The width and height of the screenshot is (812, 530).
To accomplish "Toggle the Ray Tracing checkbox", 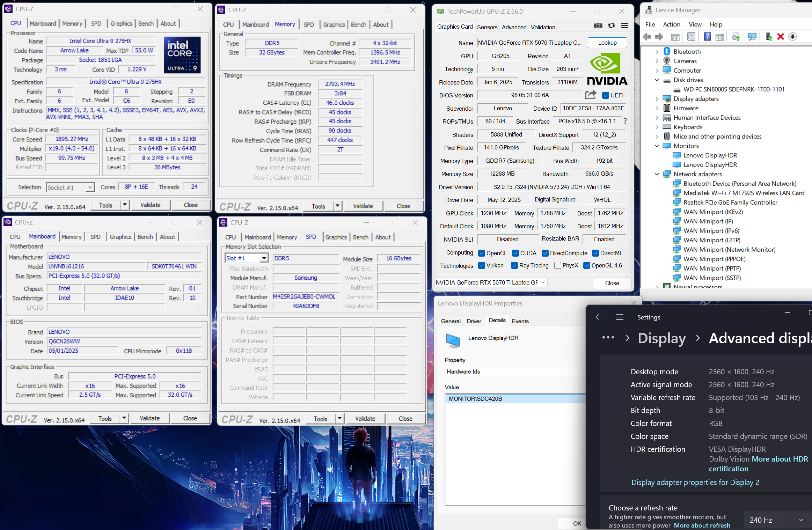I will [514, 265].
